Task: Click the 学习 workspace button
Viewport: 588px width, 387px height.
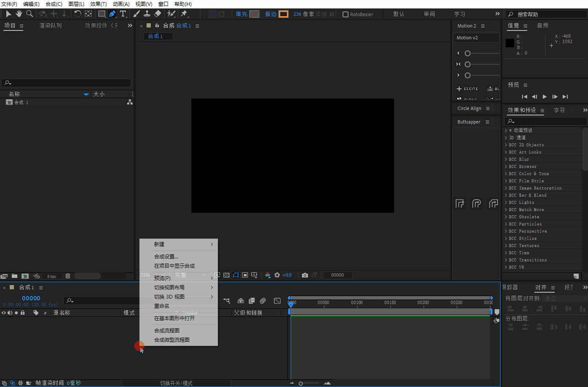Action: (x=460, y=14)
